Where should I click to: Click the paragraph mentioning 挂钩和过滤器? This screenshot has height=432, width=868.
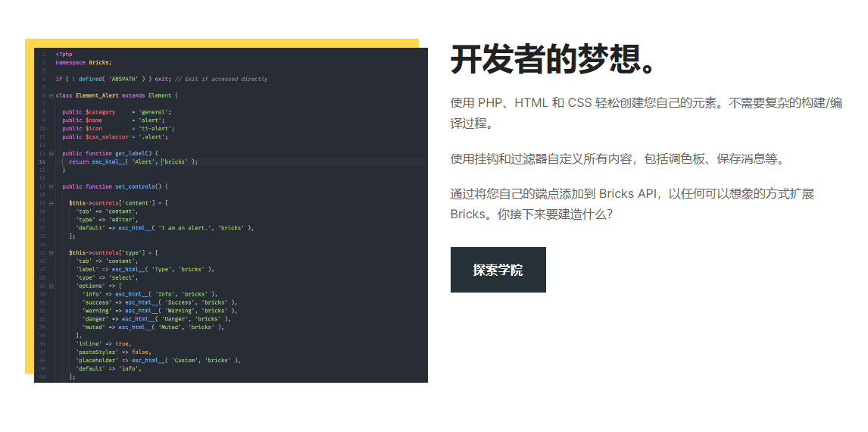pos(618,158)
